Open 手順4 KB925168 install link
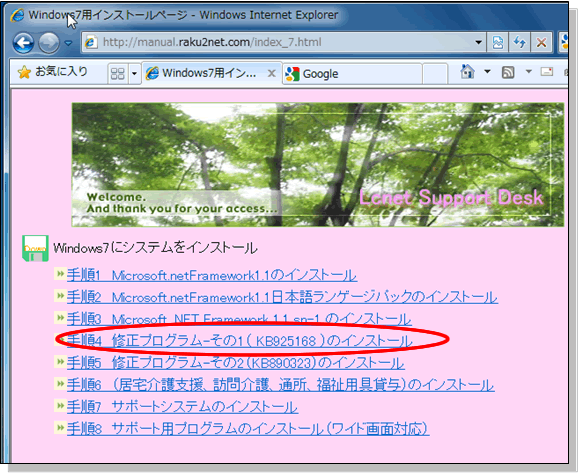Image resolution: width=579 pixels, height=473 pixels. click(x=240, y=341)
